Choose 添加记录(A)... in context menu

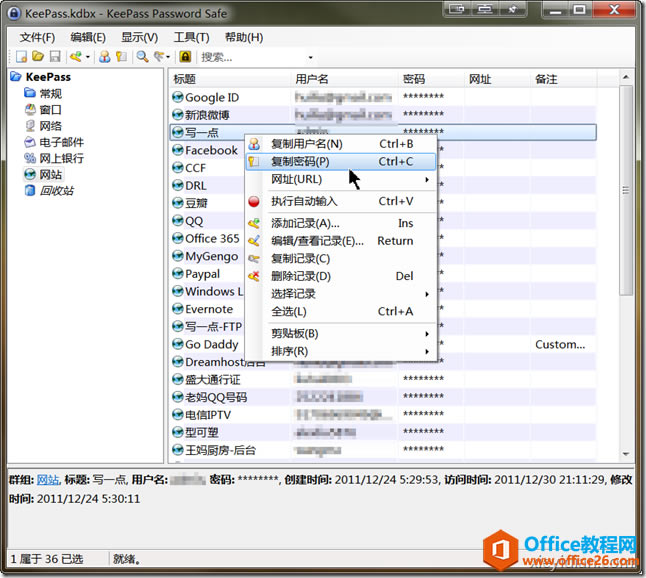[x=341, y=223]
